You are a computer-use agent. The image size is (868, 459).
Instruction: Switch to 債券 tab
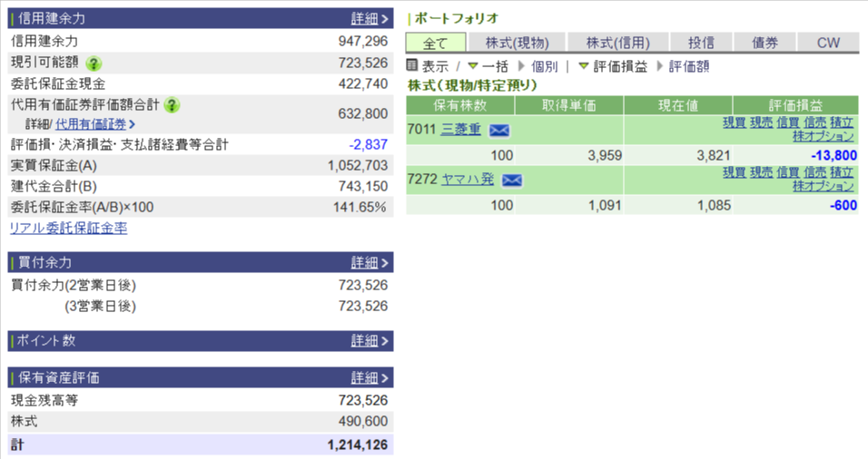pos(765,43)
